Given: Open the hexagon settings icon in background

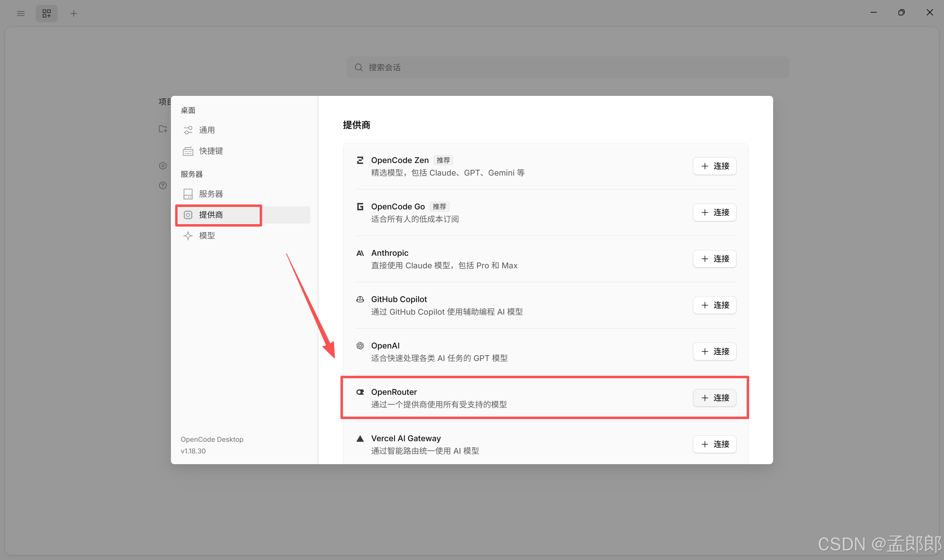Looking at the screenshot, I should [163, 166].
